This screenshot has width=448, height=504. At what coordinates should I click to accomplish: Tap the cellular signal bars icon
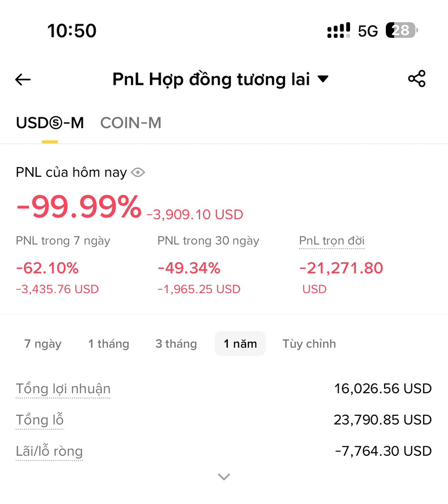[x=339, y=30]
